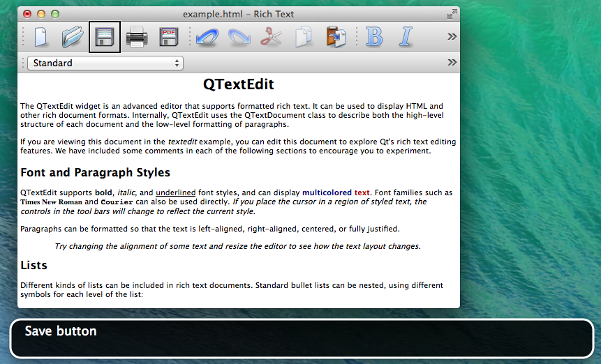Print the document using the printer icon
This screenshot has height=364, width=601.
[x=136, y=37]
